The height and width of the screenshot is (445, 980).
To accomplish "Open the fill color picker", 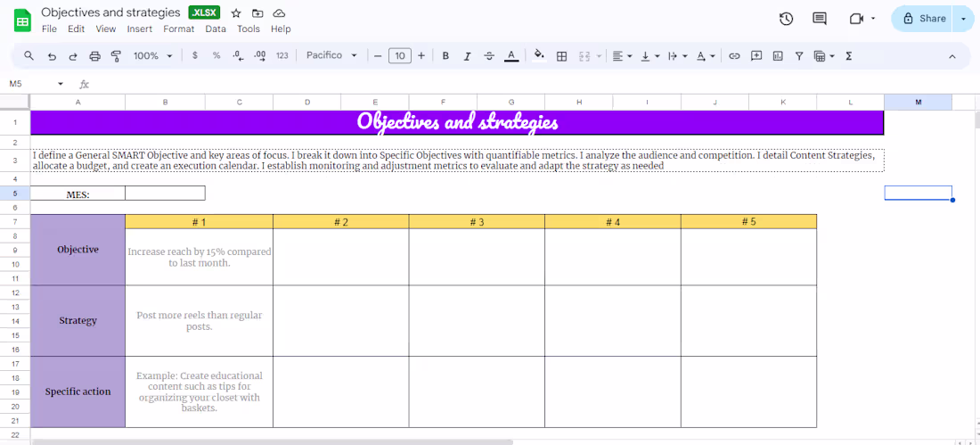I will coord(539,55).
